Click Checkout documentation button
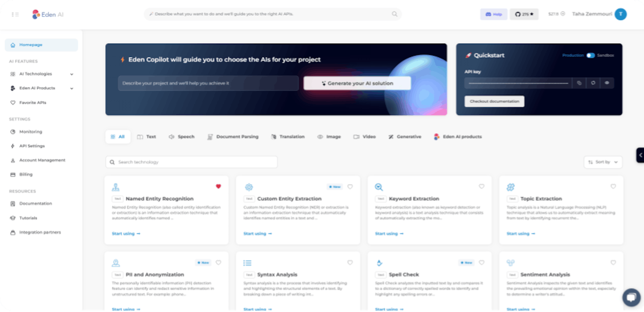 [494, 101]
